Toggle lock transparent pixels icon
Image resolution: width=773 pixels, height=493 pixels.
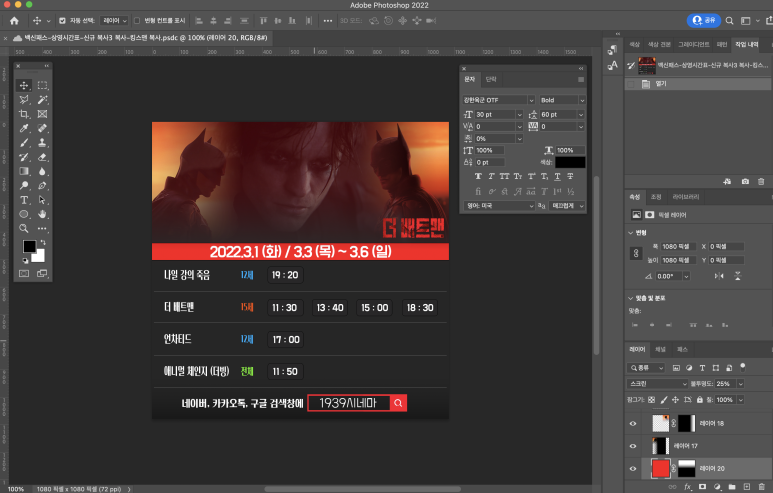[x=652, y=400]
